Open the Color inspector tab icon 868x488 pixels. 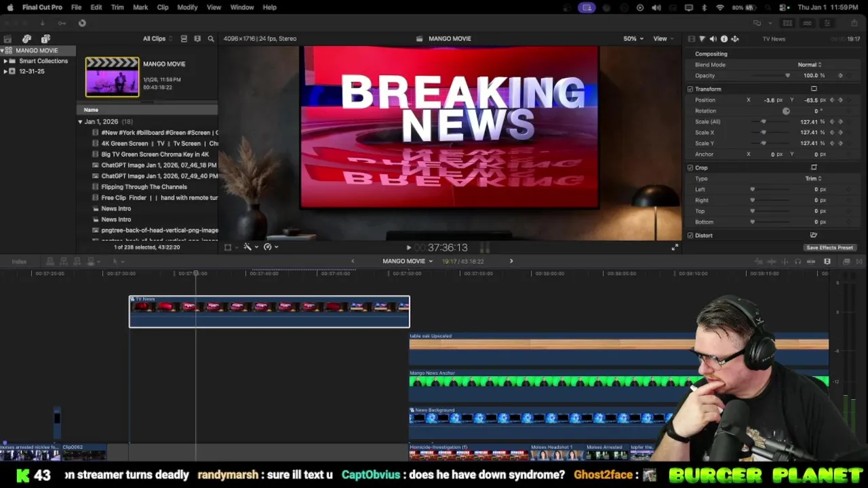pyautogui.click(x=702, y=39)
